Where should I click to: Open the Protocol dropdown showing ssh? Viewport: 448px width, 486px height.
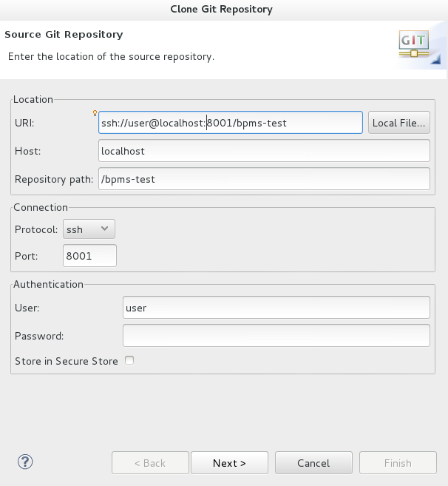pyautogui.click(x=89, y=229)
